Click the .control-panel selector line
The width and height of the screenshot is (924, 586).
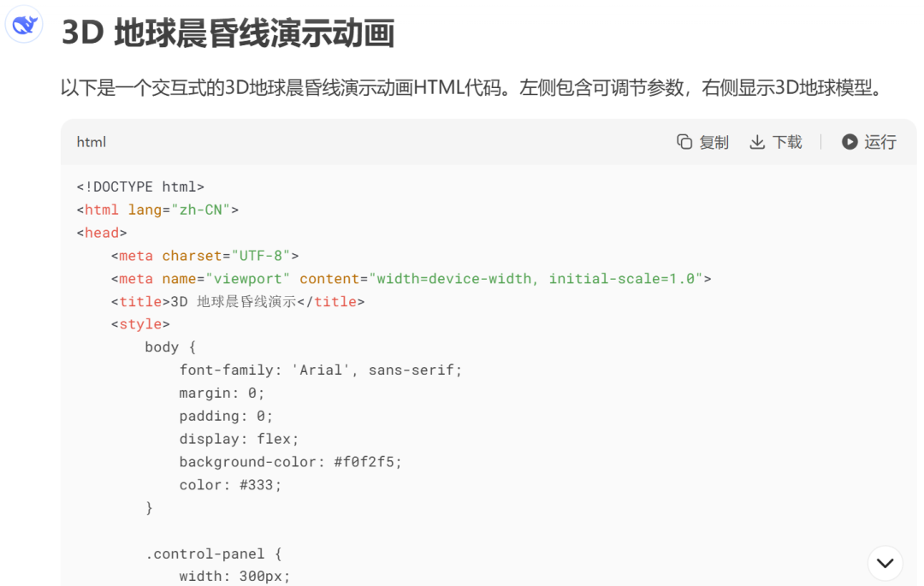[x=214, y=553]
